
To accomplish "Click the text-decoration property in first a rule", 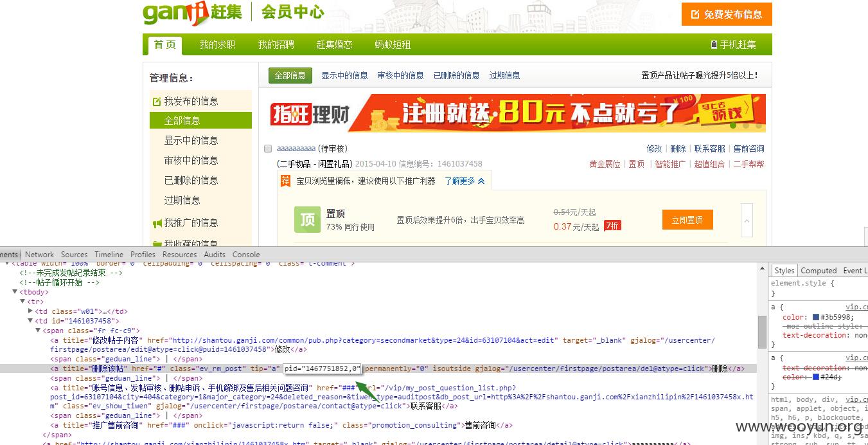I will click(815, 335).
